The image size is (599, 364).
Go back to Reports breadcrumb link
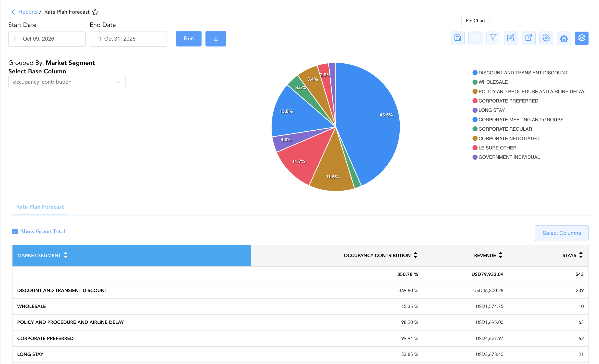tap(28, 12)
